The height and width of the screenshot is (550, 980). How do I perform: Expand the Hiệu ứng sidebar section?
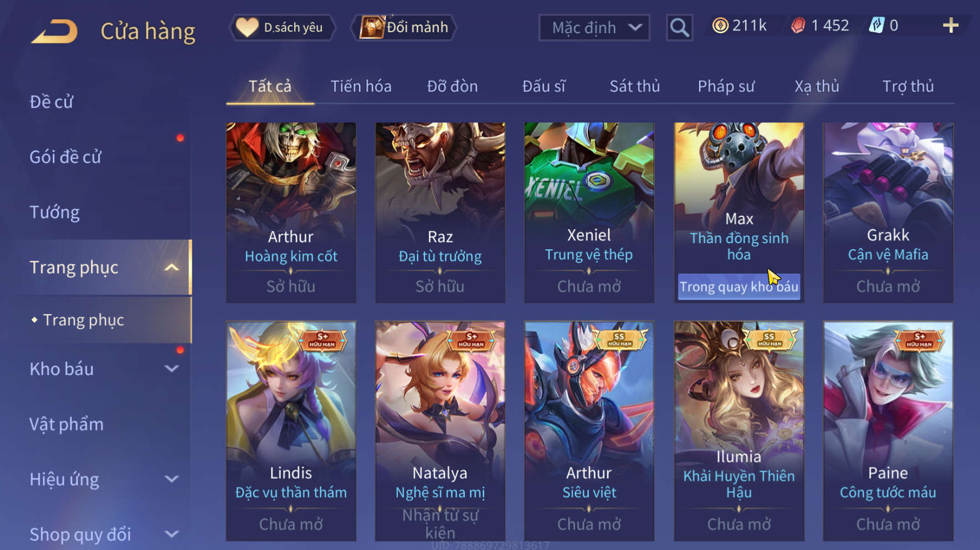(172, 479)
